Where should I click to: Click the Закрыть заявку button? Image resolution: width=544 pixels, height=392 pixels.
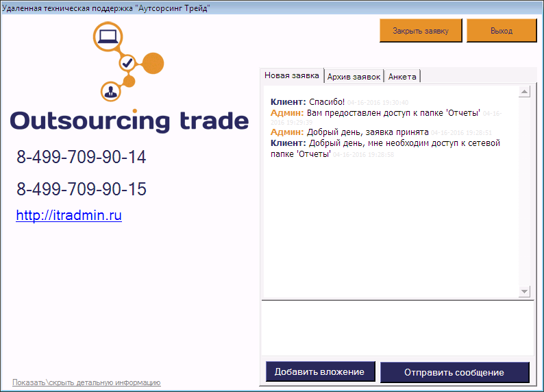[x=421, y=31]
